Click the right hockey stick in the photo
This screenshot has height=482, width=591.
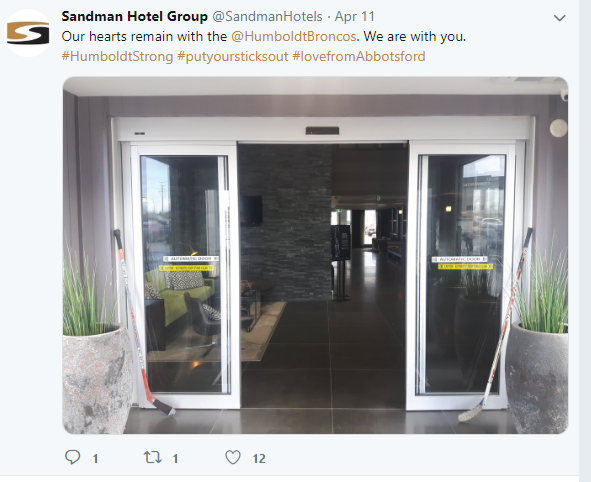(x=496, y=324)
